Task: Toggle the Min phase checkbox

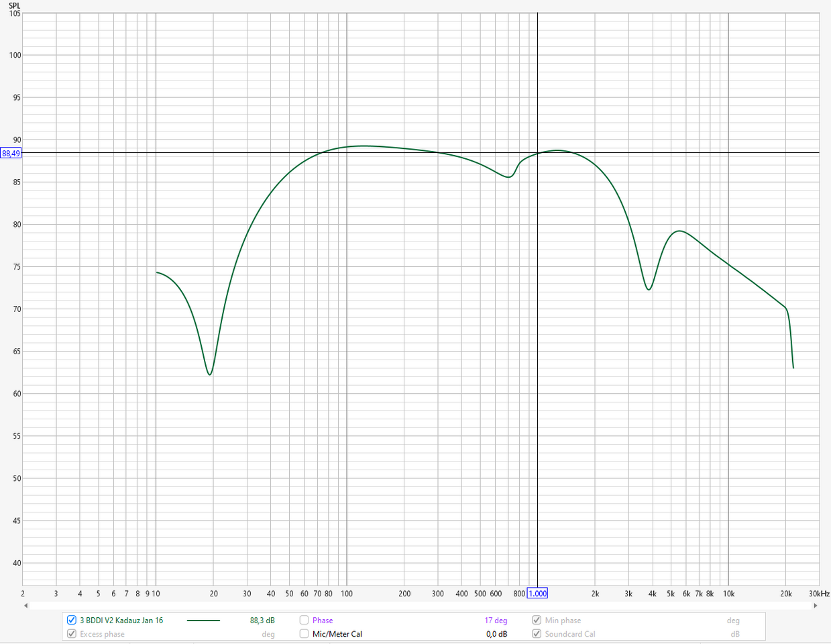Action: [537, 621]
